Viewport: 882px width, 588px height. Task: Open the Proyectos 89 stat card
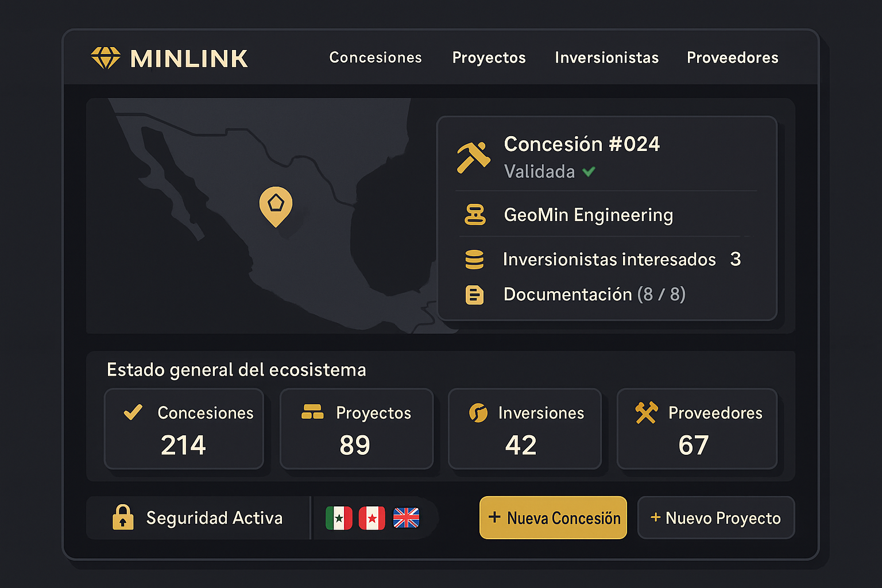pyautogui.click(x=357, y=429)
